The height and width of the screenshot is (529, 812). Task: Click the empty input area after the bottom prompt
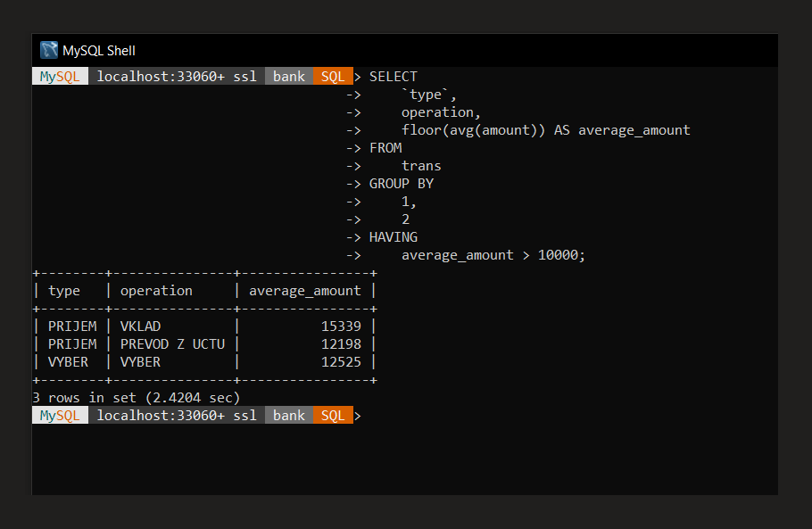pyautogui.click(x=446, y=415)
